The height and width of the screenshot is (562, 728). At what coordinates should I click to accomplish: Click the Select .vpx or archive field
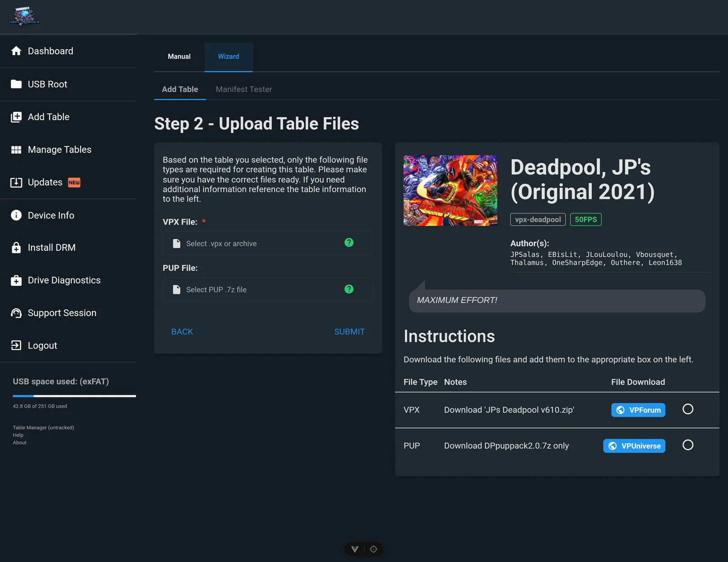[268, 243]
